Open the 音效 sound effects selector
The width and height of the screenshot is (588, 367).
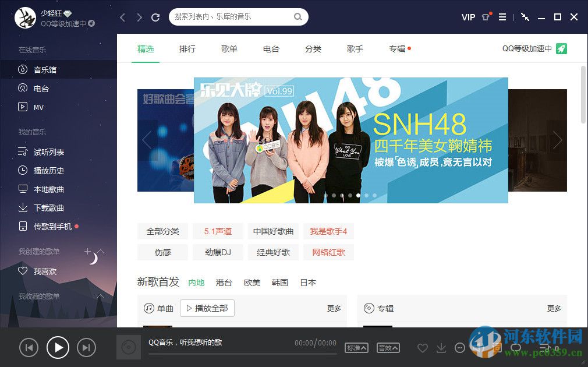(388, 348)
